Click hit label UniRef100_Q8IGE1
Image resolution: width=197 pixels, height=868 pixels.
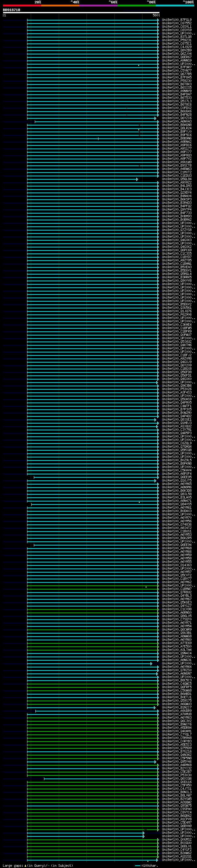[x=176, y=419]
